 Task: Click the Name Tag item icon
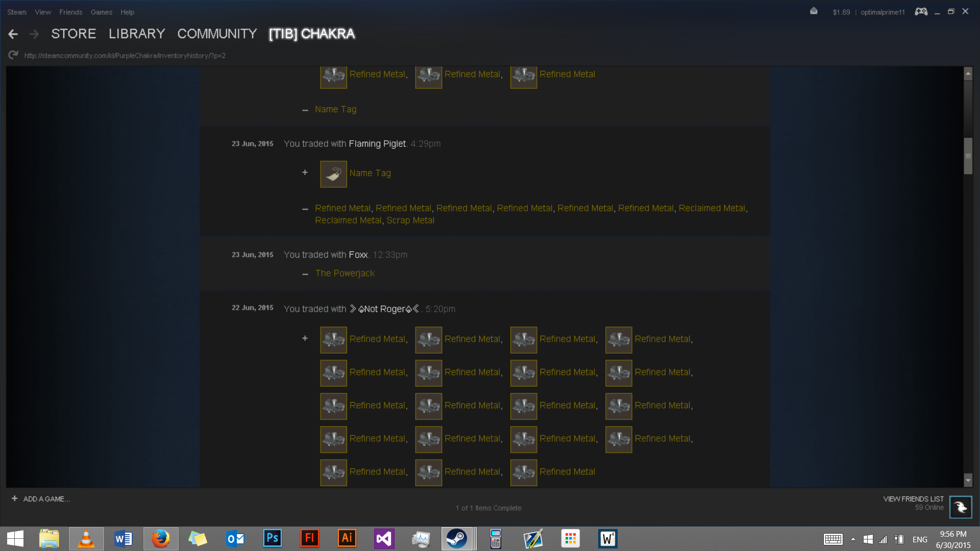tap(333, 174)
